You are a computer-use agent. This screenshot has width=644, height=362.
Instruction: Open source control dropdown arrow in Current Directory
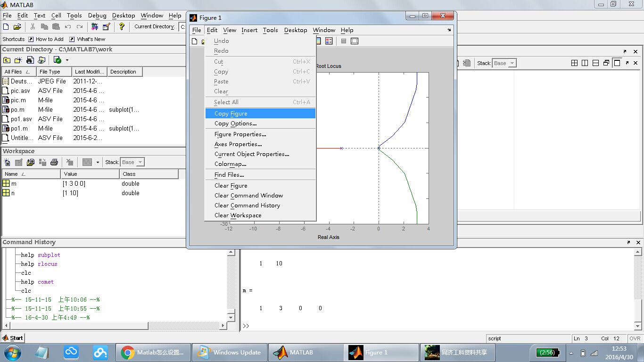click(67, 60)
